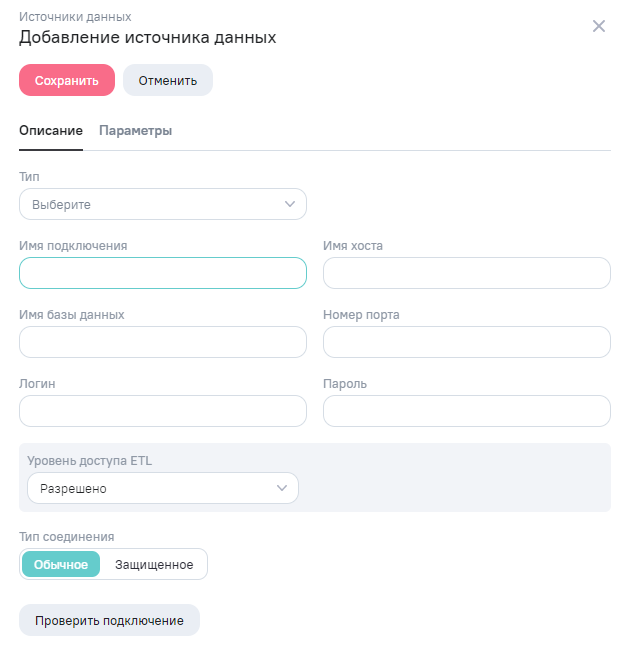
Task: Click the chevron arrow in Тип dropdown
Action: pos(290,204)
